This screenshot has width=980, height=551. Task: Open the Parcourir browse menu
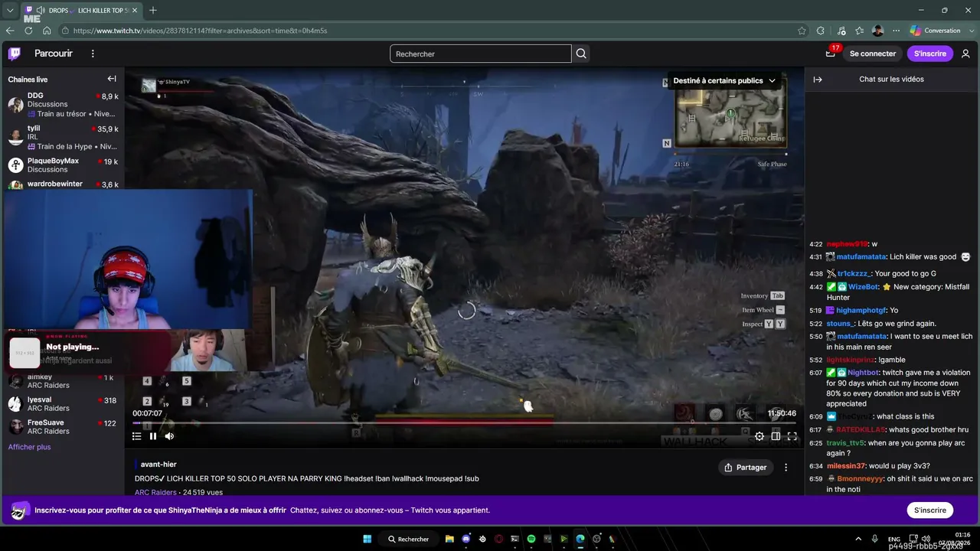pyautogui.click(x=54, y=54)
